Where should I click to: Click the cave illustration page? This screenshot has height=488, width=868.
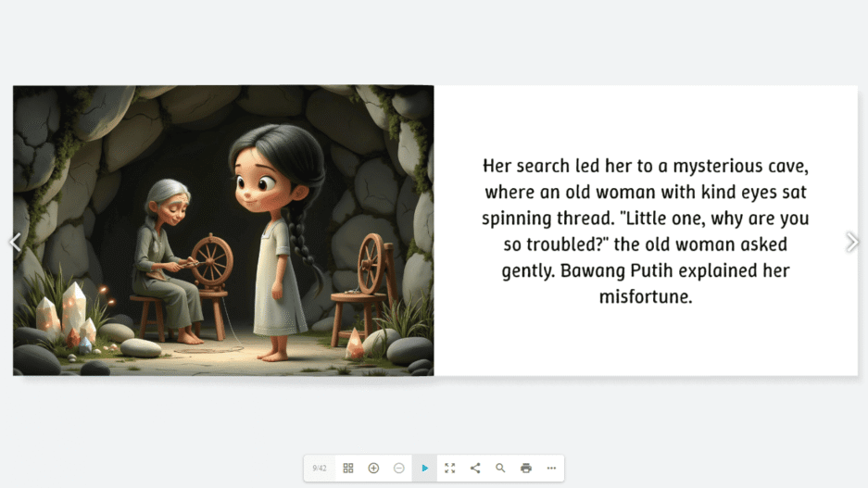[223, 231]
